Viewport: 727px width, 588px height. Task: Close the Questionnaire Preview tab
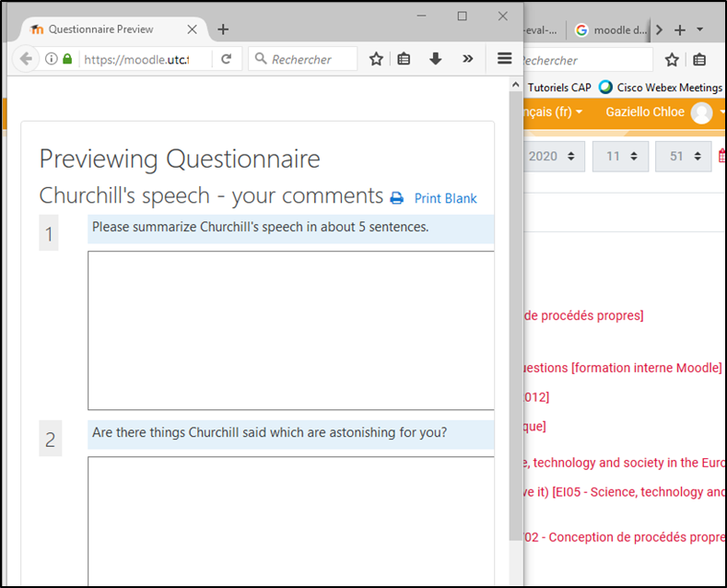[x=192, y=29]
